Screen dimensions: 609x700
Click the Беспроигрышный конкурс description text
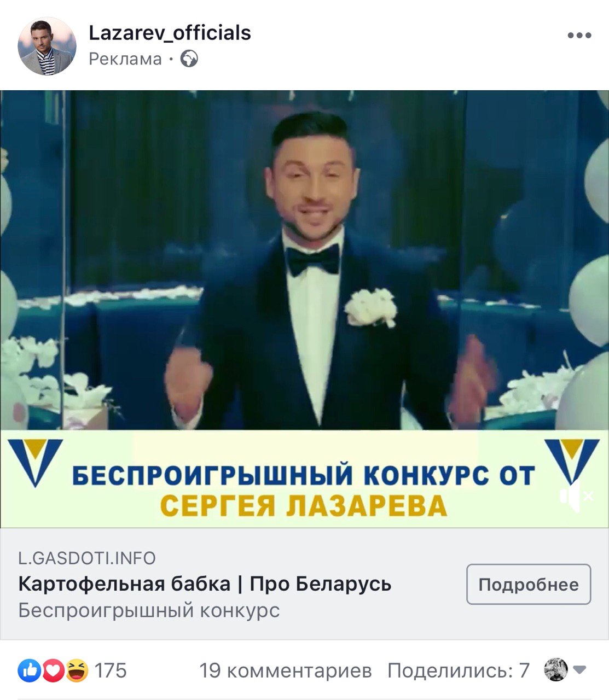[x=149, y=610]
